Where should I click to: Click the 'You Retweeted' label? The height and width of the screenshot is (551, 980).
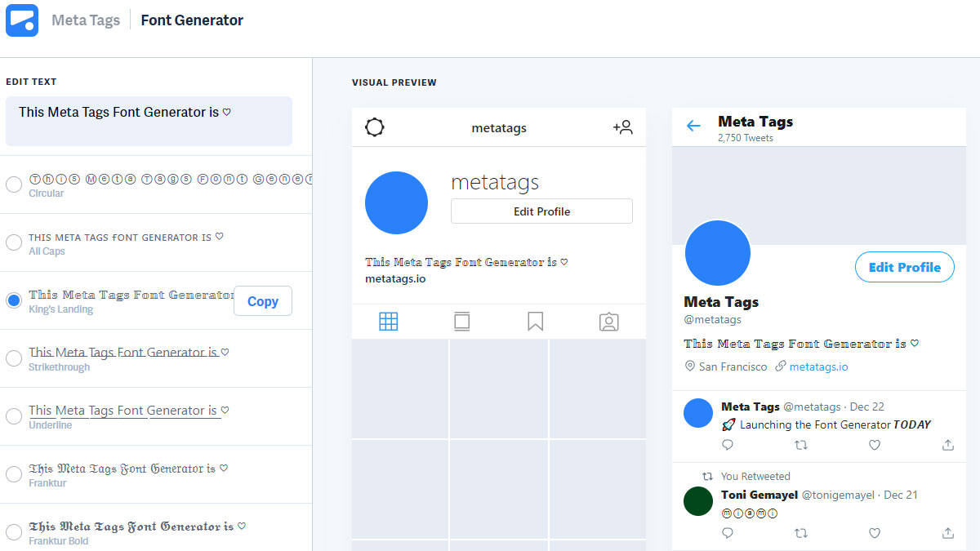[755, 476]
